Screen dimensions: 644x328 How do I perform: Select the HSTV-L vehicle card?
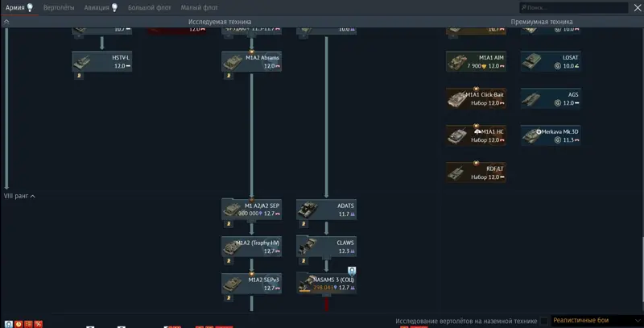coord(102,62)
